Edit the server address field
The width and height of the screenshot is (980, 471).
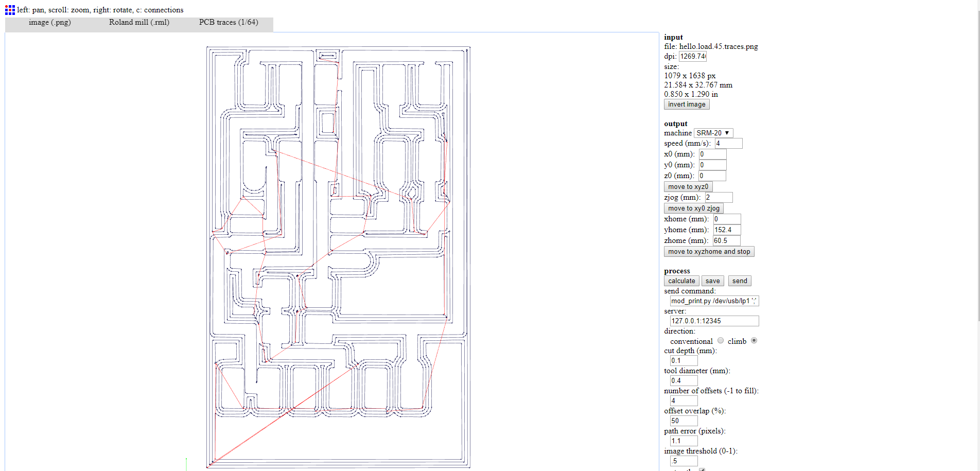[714, 320]
